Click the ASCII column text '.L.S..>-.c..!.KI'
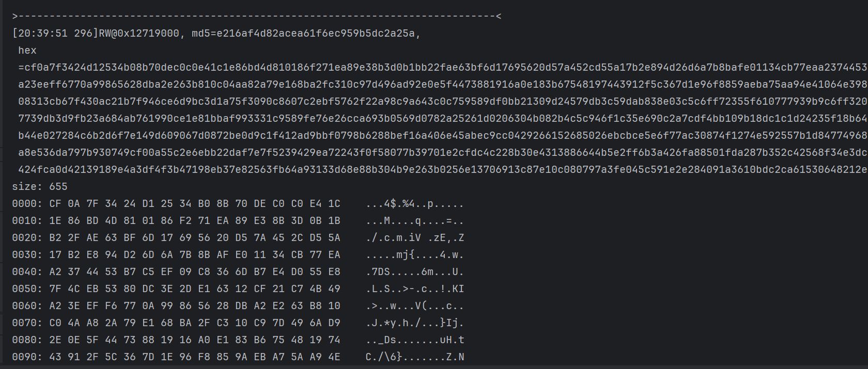This screenshot has width=868, height=369. (414, 289)
